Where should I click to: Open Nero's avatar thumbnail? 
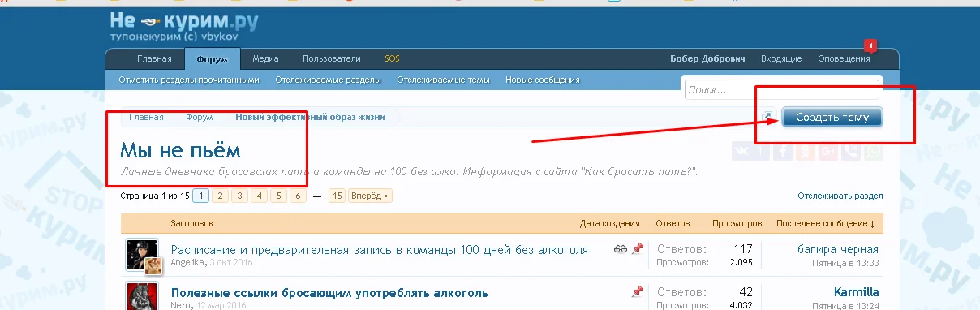142,296
